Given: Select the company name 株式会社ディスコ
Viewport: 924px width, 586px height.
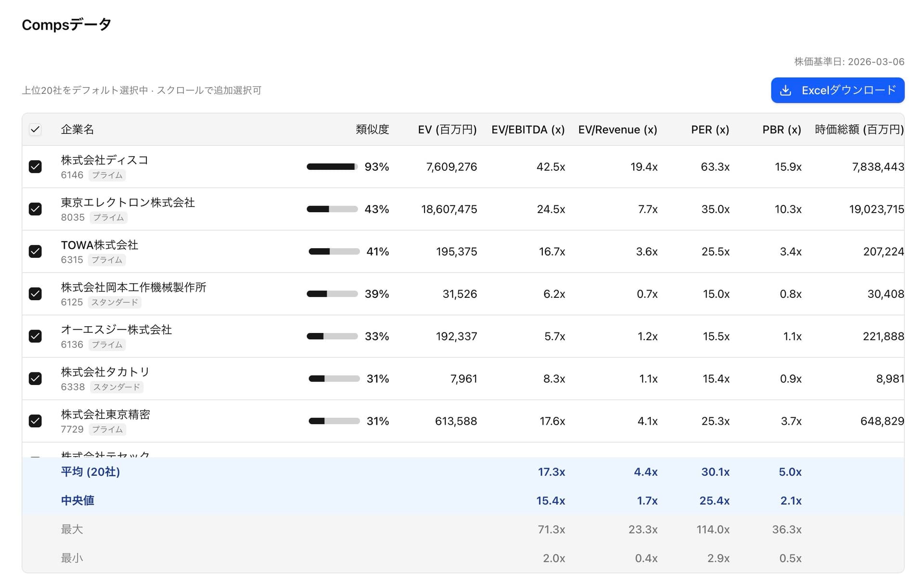Looking at the screenshot, I should click(104, 160).
